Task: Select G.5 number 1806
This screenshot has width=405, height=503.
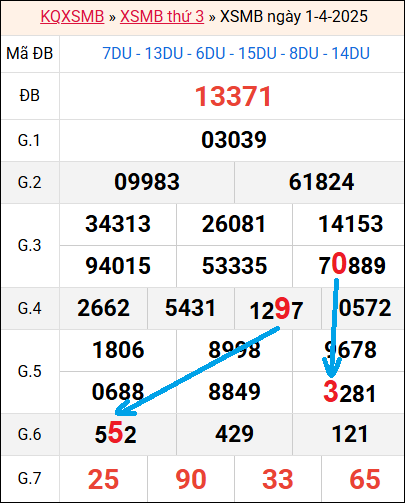Action: pos(118,350)
